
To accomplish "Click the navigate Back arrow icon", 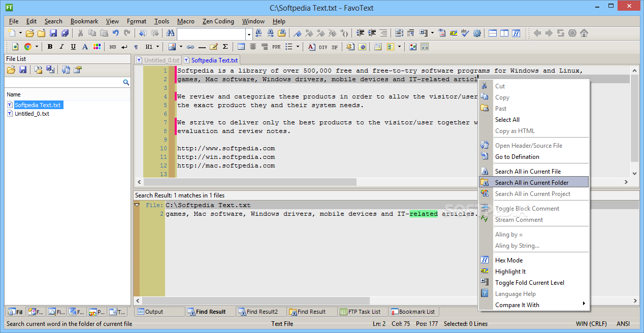I will tap(537, 33).
